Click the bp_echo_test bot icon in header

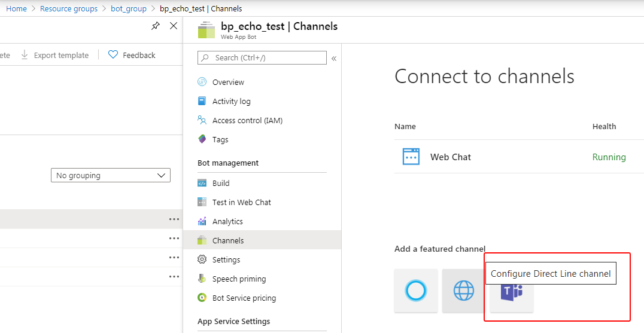[x=206, y=29]
